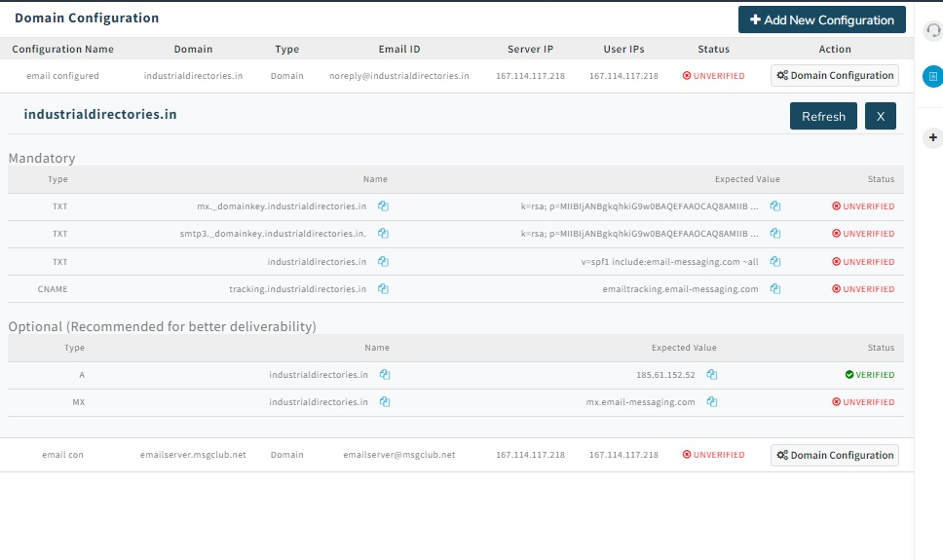Refresh the DNS record statuses

pyautogui.click(x=823, y=116)
